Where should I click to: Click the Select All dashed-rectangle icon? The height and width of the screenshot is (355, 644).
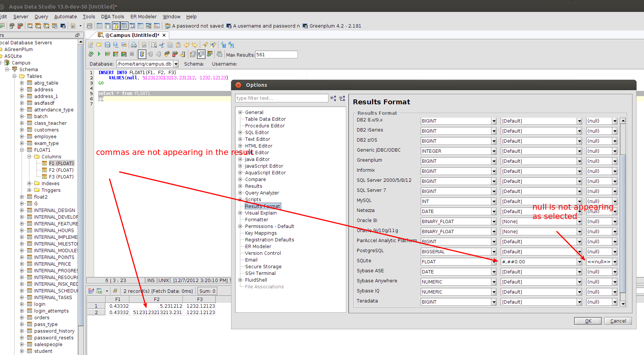tap(154, 45)
